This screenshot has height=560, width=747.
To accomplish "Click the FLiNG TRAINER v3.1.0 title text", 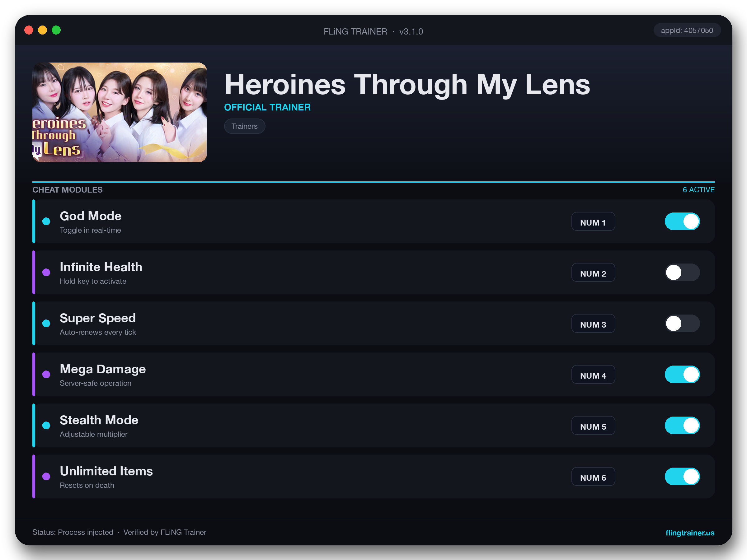I will 373,31.
